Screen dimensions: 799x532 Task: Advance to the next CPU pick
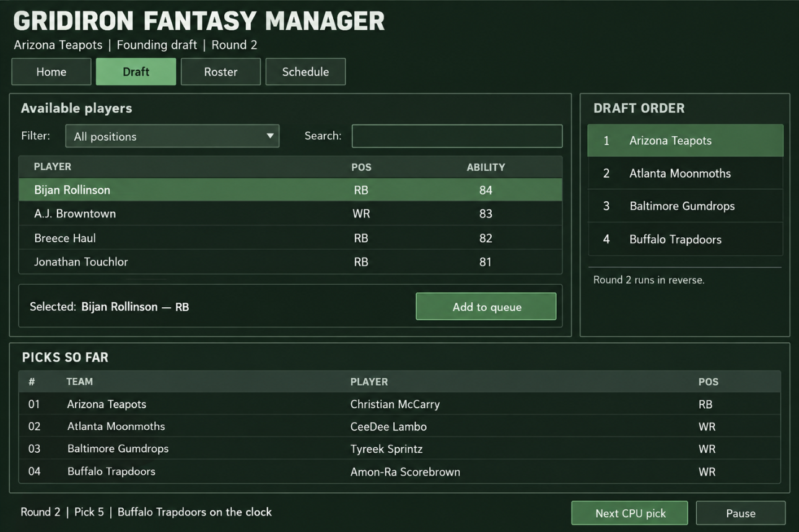(630, 513)
